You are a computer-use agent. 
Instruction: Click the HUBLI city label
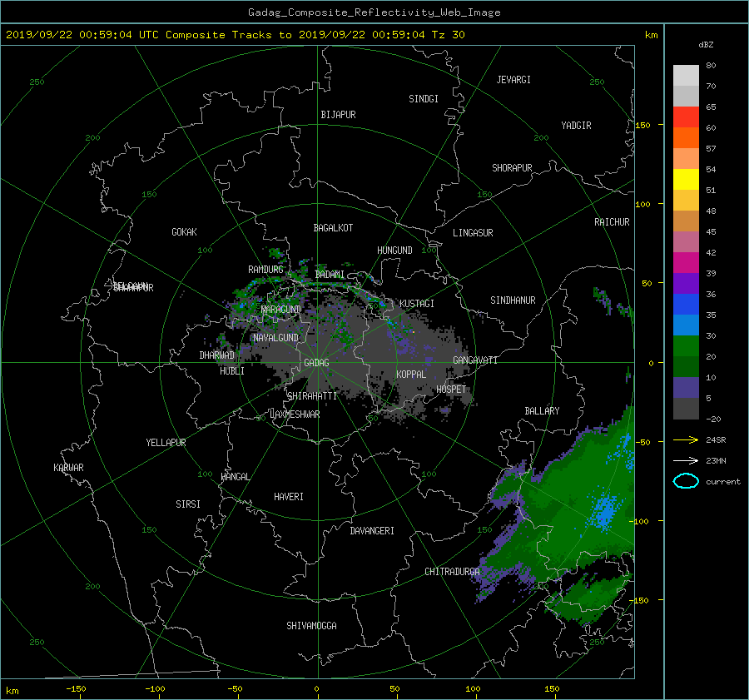tap(232, 371)
